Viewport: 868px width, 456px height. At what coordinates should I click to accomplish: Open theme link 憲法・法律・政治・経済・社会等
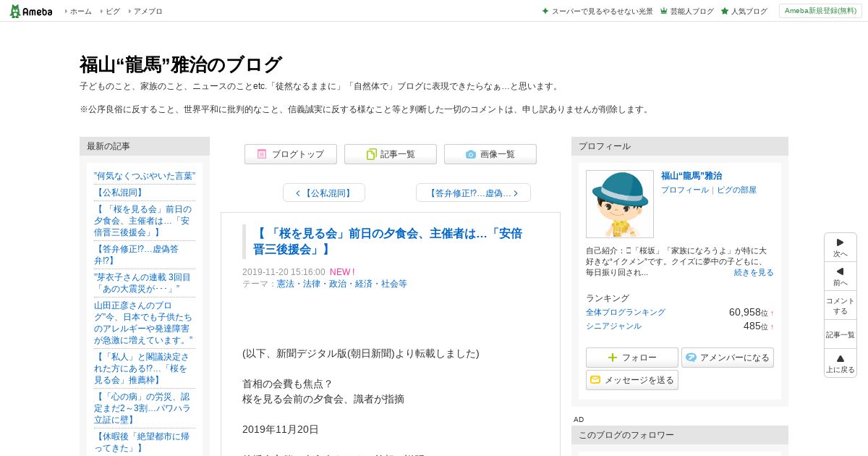pos(342,284)
